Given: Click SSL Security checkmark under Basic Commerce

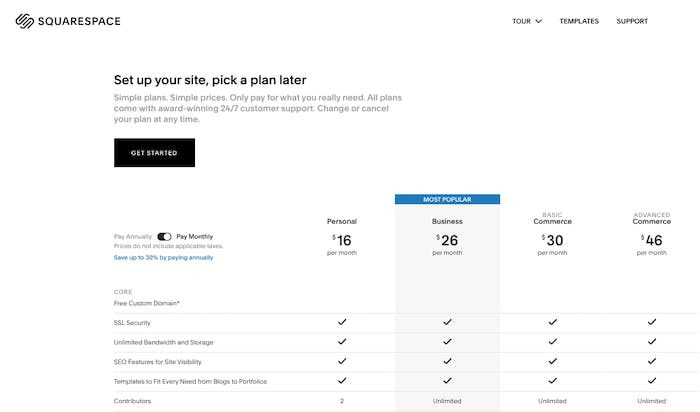Looking at the screenshot, I should 552,323.
